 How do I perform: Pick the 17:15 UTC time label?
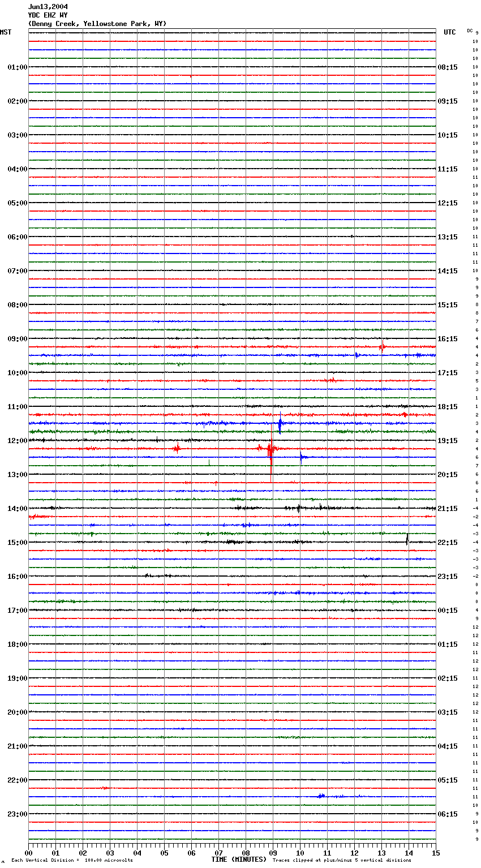pyautogui.click(x=448, y=373)
